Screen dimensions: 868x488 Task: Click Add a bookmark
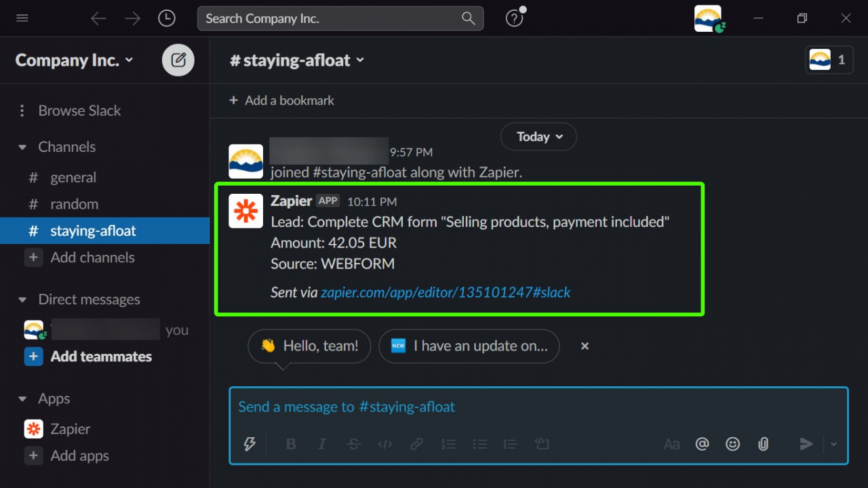click(x=281, y=100)
